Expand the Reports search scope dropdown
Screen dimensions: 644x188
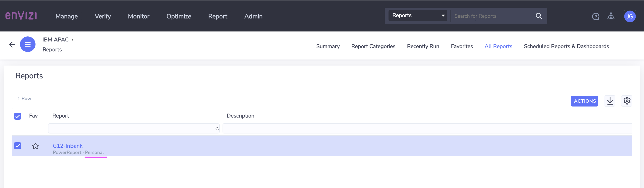point(418,16)
